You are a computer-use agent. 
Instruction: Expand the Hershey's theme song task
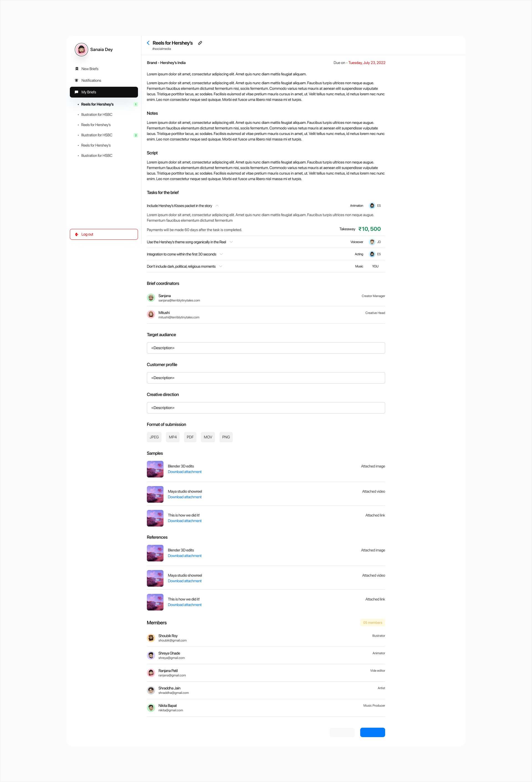click(x=231, y=242)
